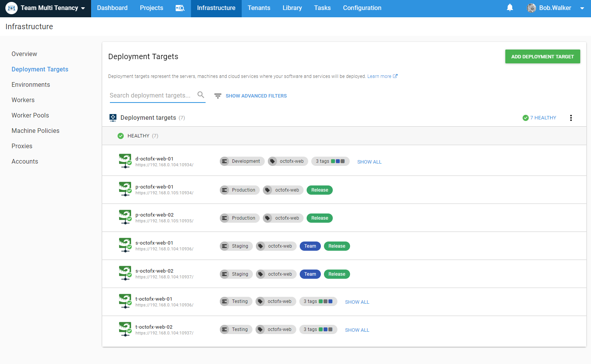Collapse the HEALTHY group header

coord(138,136)
